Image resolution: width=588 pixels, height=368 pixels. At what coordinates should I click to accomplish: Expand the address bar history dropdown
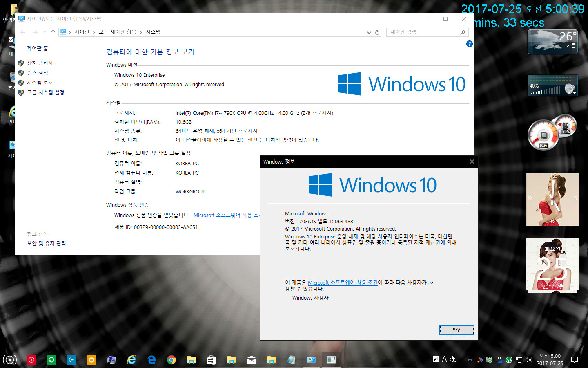369,32
